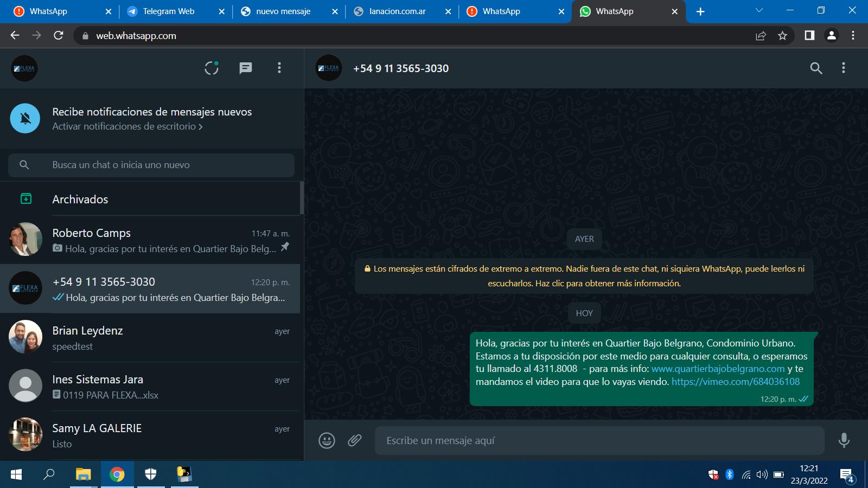The height and width of the screenshot is (488, 868).
Task: Click the encryption notice for more info
Action: (584, 276)
